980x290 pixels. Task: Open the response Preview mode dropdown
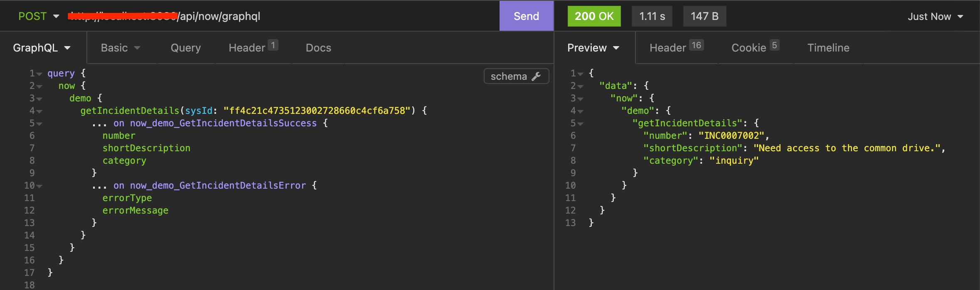pos(593,48)
